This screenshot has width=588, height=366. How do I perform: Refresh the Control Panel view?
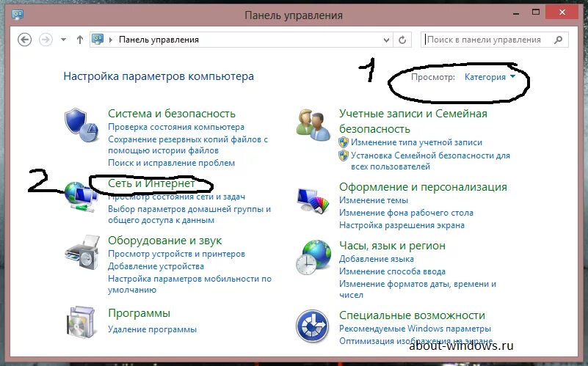click(402, 40)
